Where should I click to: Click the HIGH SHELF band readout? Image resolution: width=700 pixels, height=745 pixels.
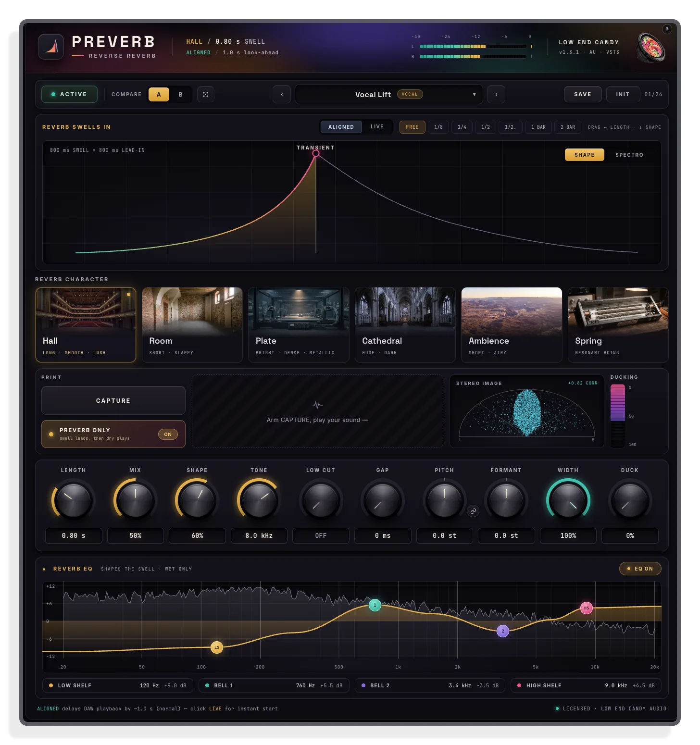click(586, 685)
